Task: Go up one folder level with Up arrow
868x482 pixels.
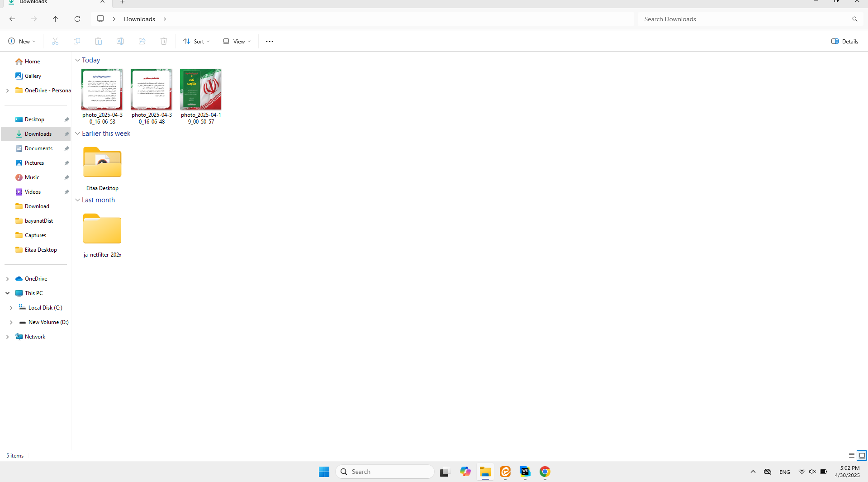Action: [x=56, y=19]
